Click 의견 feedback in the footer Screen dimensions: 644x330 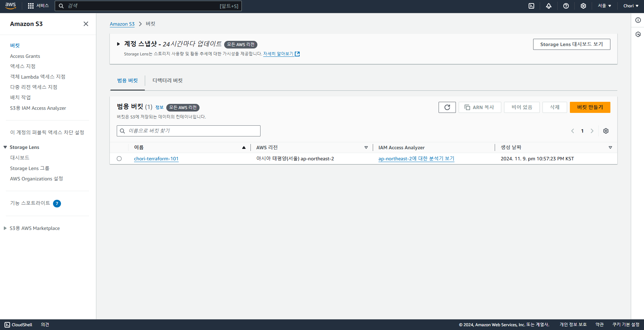tap(45, 325)
